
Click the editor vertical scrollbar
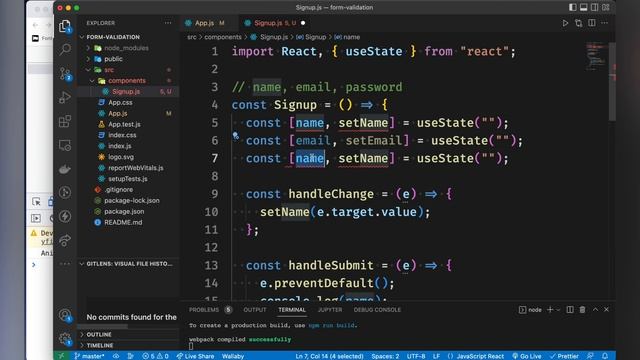coord(612,82)
